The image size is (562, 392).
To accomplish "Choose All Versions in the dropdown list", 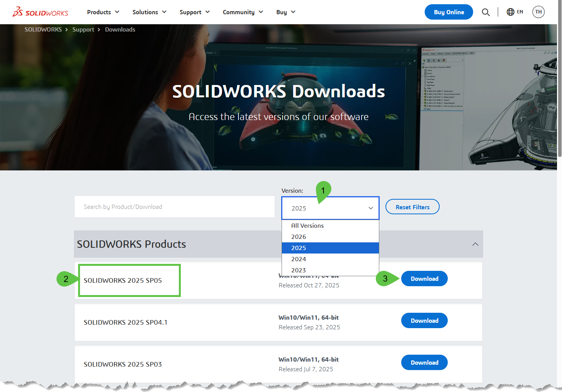I will coord(307,226).
